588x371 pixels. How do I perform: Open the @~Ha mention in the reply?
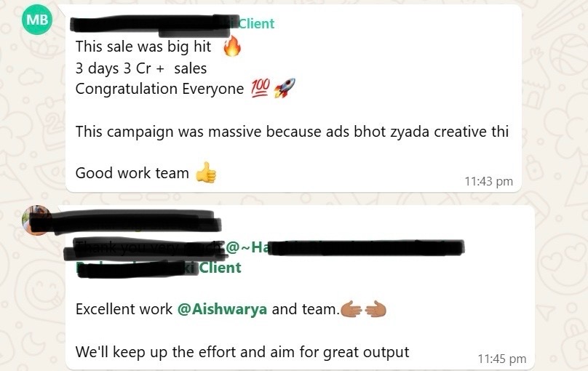[x=247, y=247]
